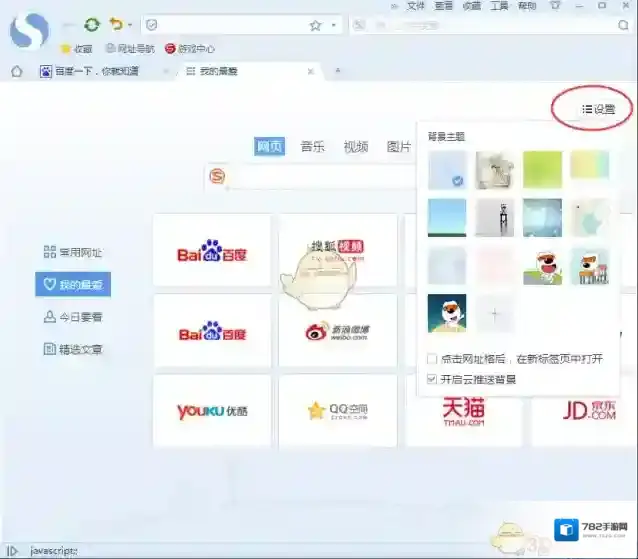Select the green background theme swatch
Screen dimensions: 638x559
tap(542, 169)
